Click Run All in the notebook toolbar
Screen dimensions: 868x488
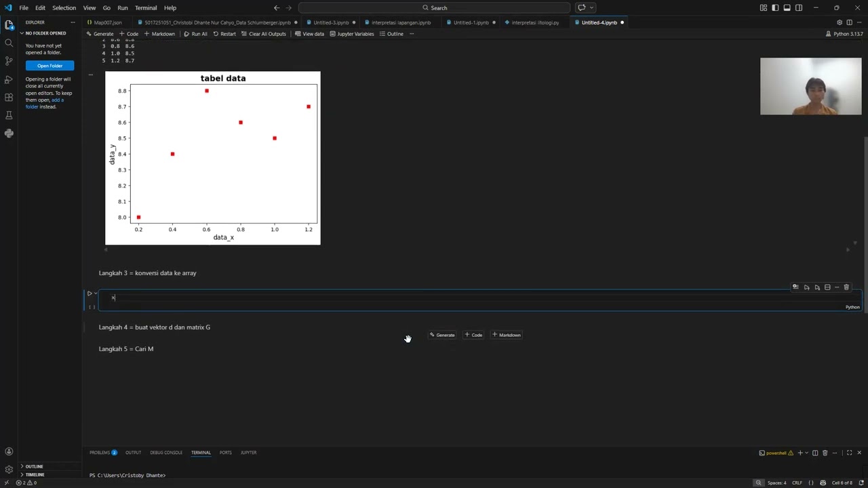tap(195, 34)
